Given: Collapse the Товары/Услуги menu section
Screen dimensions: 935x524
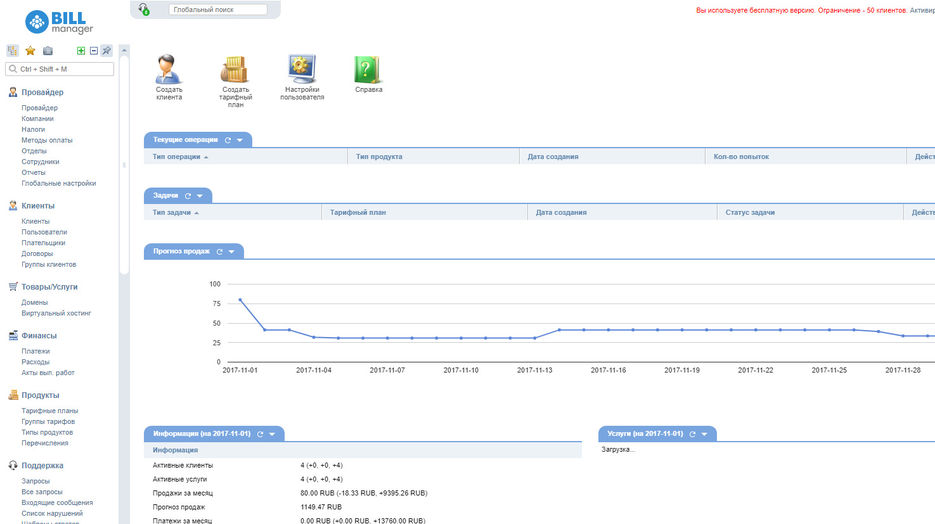Looking at the screenshot, I should click(x=49, y=287).
